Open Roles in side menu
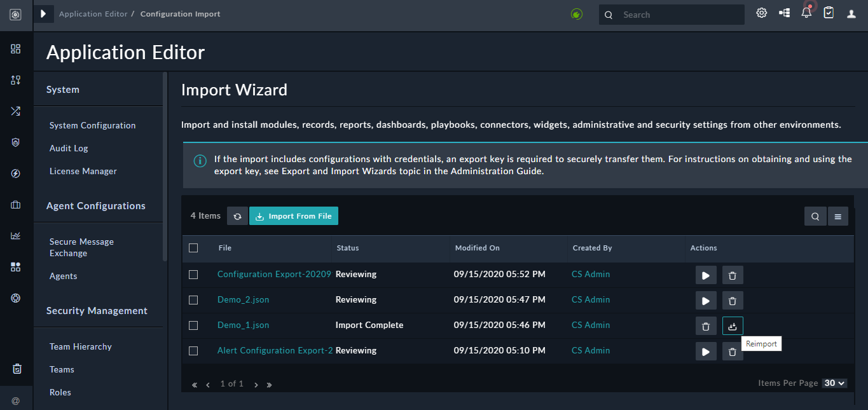This screenshot has width=868, height=410. pos(60,393)
